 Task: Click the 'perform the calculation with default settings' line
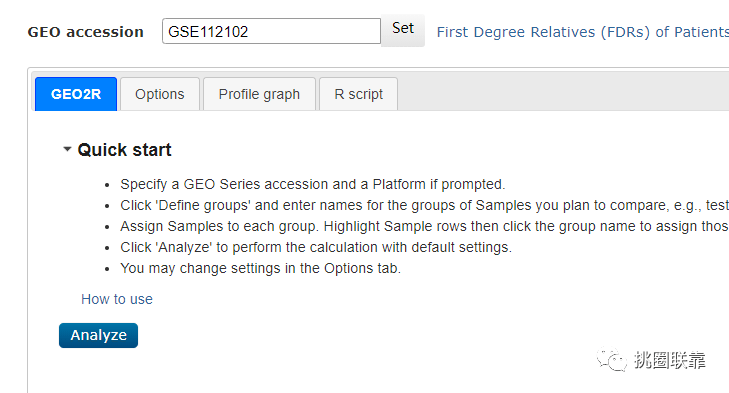coord(316,247)
